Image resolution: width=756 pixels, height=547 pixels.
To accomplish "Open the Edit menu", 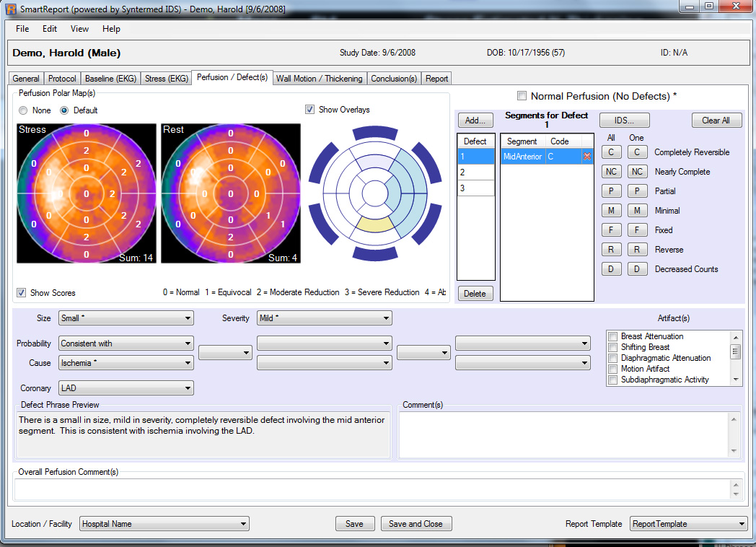I will pos(49,29).
